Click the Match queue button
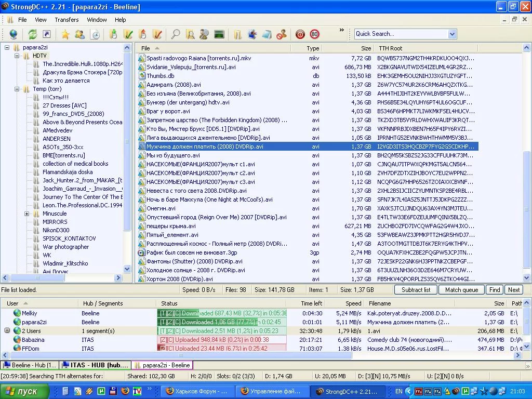The width and height of the screenshot is (532, 399). pyautogui.click(x=461, y=290)
